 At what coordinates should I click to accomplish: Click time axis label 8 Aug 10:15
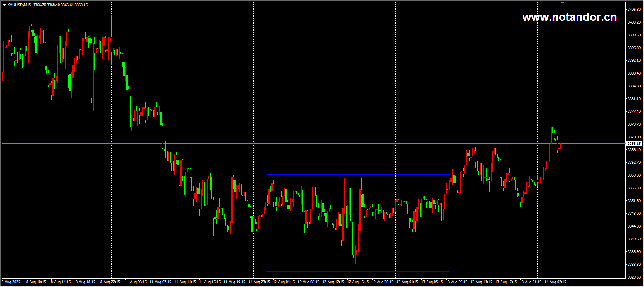[36, 282]
